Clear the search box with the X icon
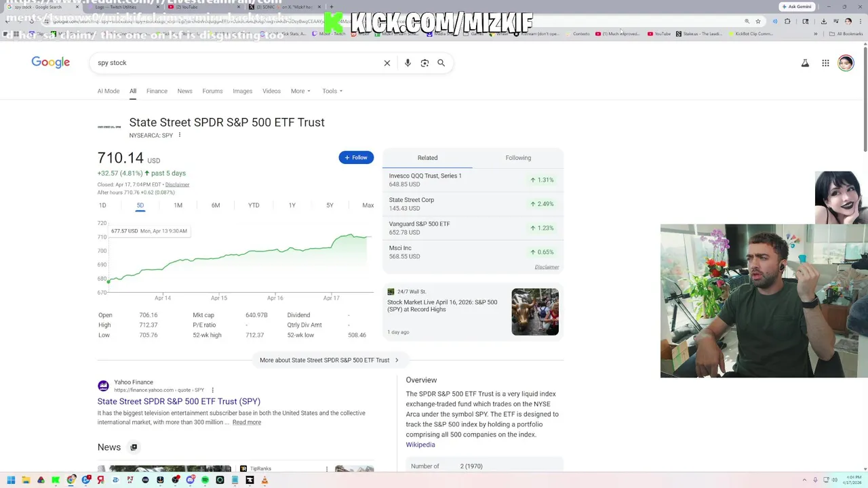This screenshot has width=868, height=488. (387, 63)
